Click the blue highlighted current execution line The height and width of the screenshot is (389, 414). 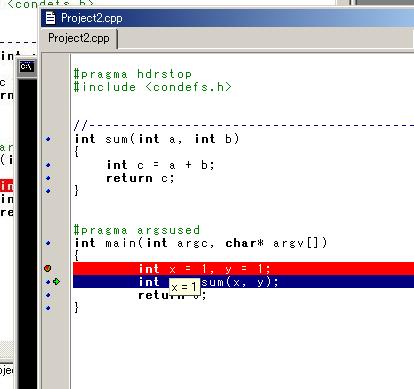(x=243, y=282)
